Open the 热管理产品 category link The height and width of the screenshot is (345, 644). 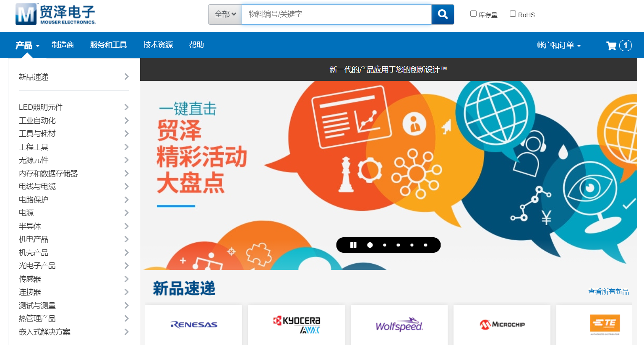click(x=37, y=319)
